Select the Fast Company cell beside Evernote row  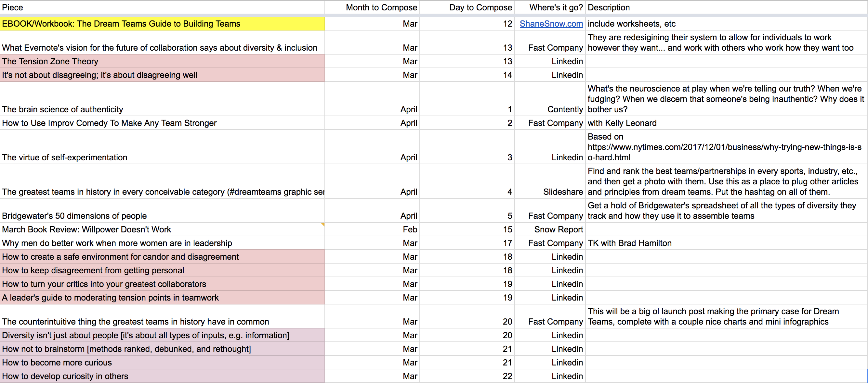pyautogui.click(x=555, y=47)
